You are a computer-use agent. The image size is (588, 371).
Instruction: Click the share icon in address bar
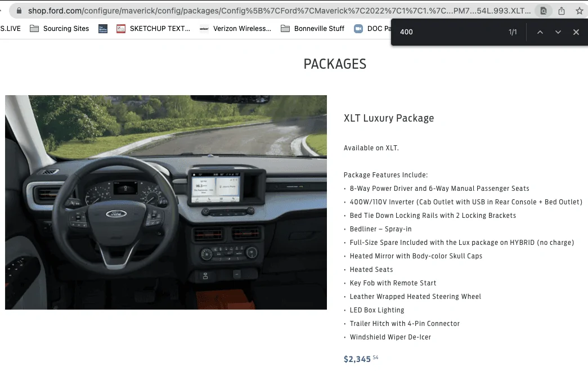(562, 11)
